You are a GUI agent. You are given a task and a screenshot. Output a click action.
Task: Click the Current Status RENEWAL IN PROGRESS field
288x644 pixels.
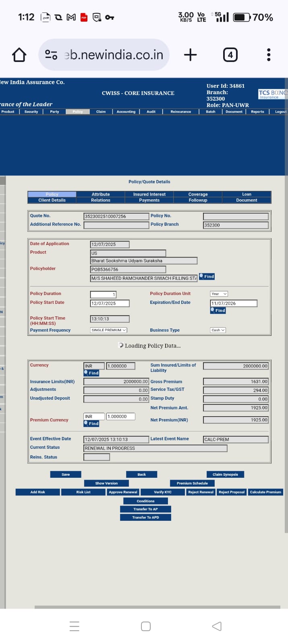pyautogui.click(x=155, y=448)
